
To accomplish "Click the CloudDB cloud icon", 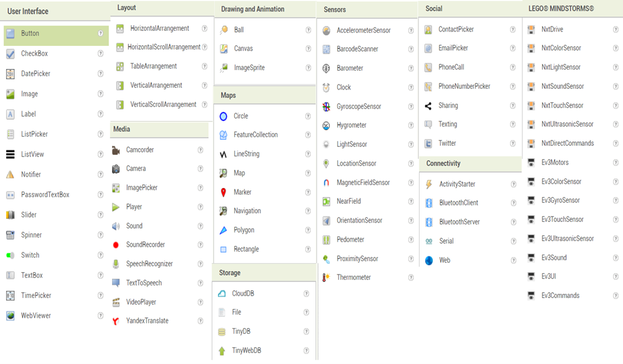I will tap(222, 294).
